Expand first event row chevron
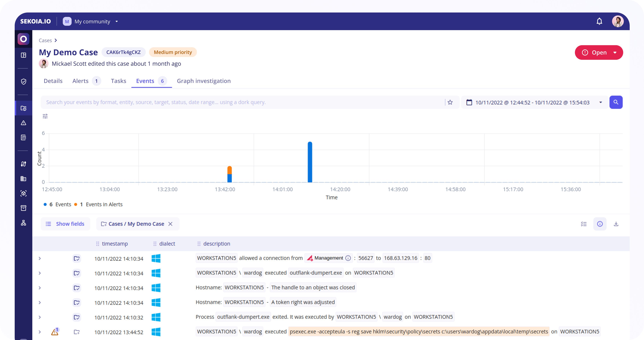Image resolution: width=644 pixels, height=340 pixels. coord(39,258)
